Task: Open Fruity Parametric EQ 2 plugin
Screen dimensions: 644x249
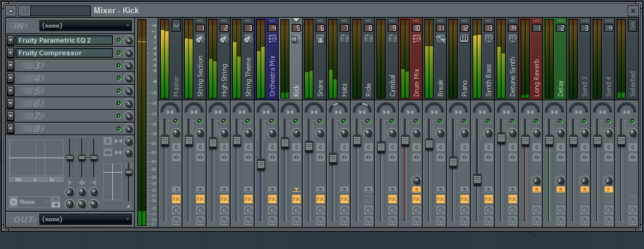Action: point(64,40)
